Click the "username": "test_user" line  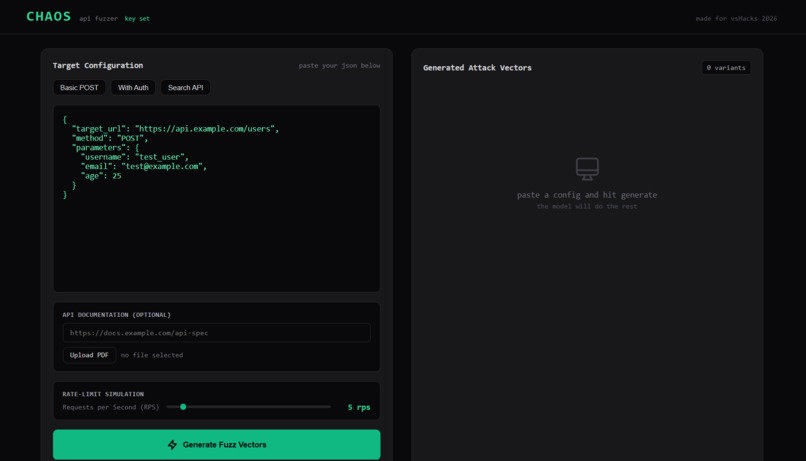click(135, 157)
